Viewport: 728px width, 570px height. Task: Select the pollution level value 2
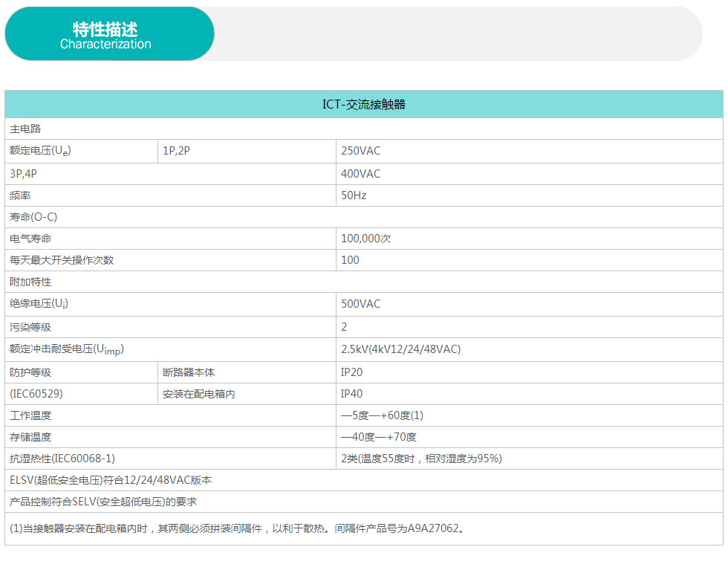tap(344, 327)
